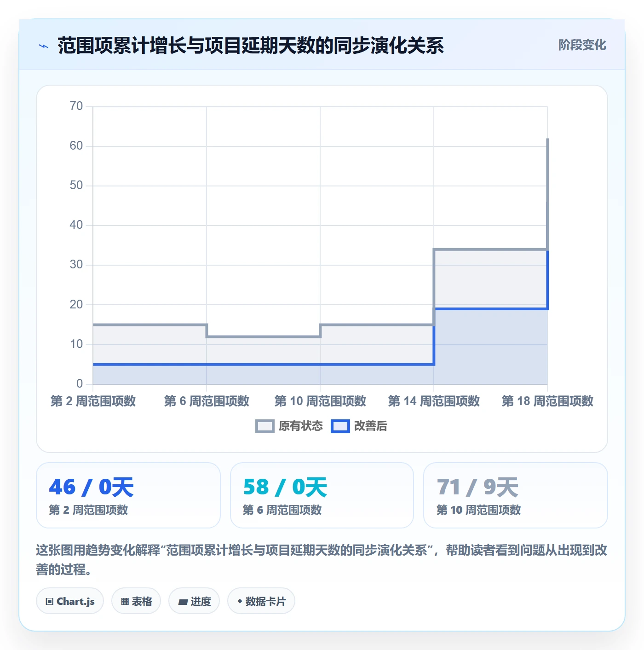Click the y-axis value 70
The image size is (644, 650).
(76, 106)
